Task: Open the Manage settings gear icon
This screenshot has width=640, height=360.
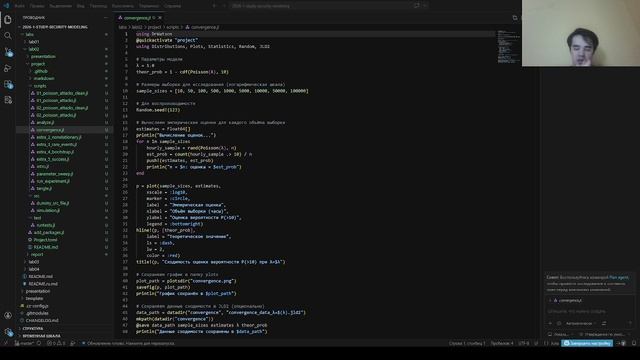Action: [8, 332]
